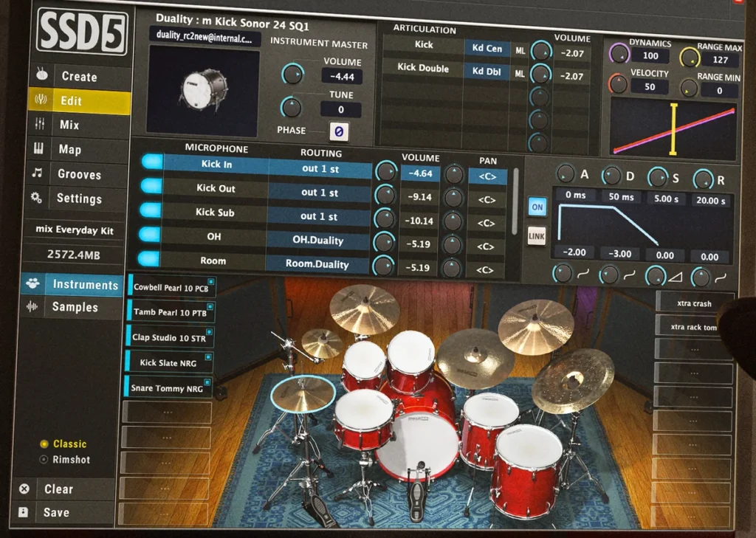
Task: Select the Cowbell Pearl 10 PCB slot
Action: pos(171,287)
